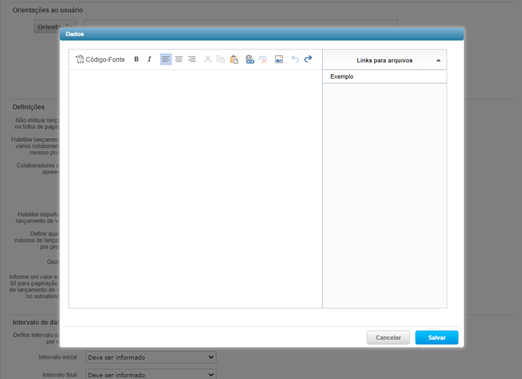Insert an image via image icon
Viewport: 522px width, 379px height.
point(279,59)
